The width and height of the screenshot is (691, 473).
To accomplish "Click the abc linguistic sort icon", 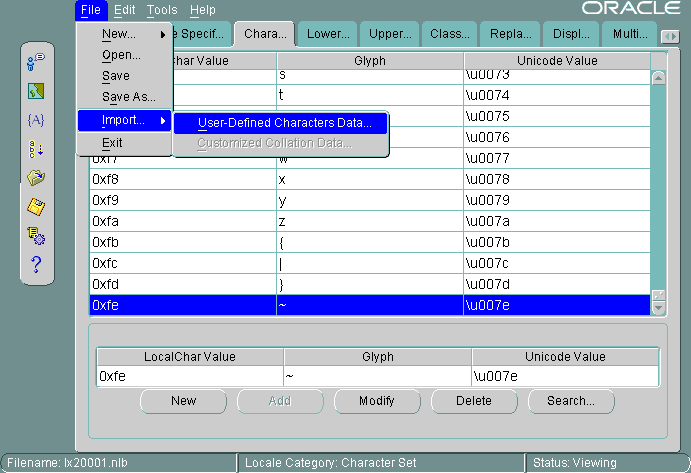I will pos(36,149).
